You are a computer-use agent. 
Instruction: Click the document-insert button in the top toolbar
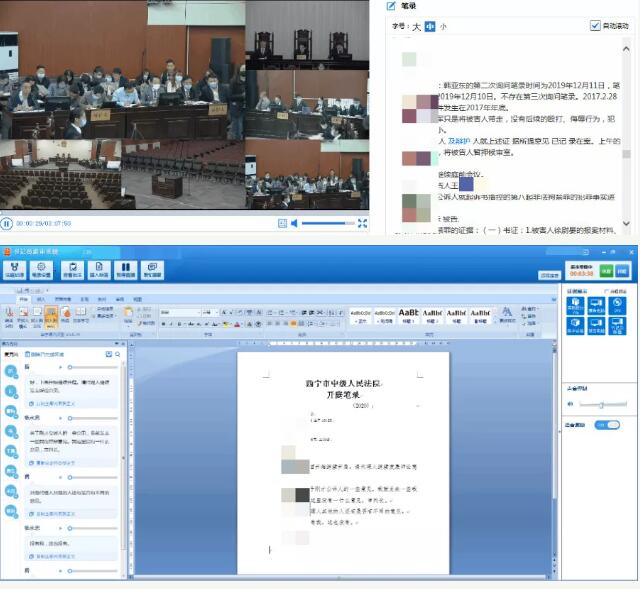click(99, 270)
